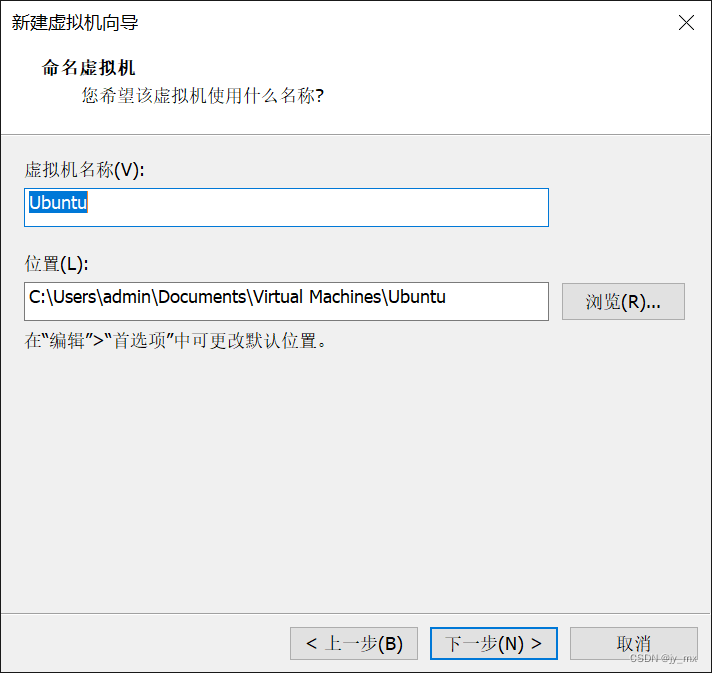Click the 位置 path input field

286,302
